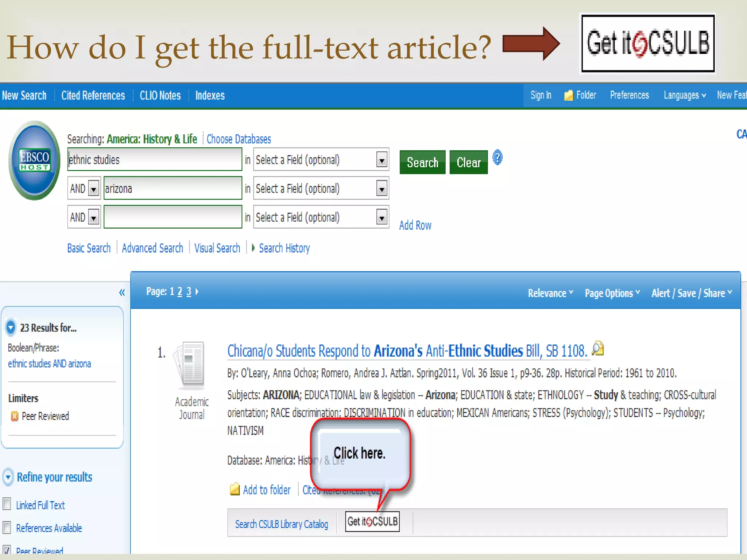Go to results page 2
The width and height of the screenshot is (747, 560).
pos(179,292)
